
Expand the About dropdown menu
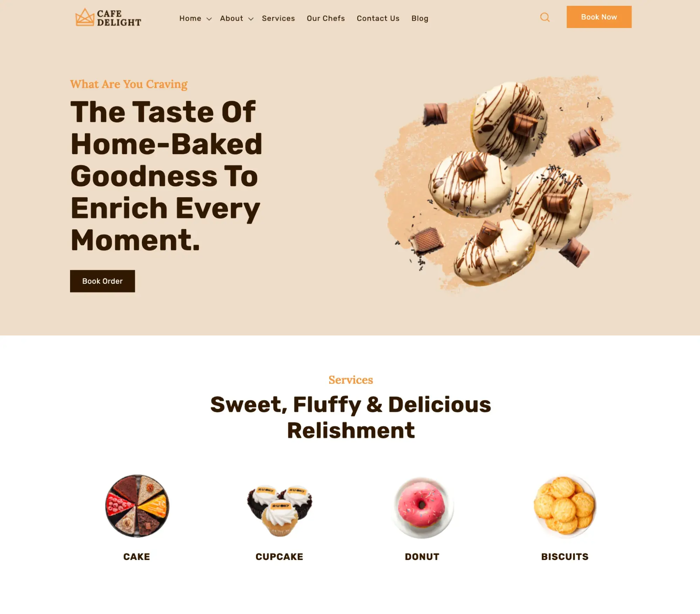(x=236, y=18)
